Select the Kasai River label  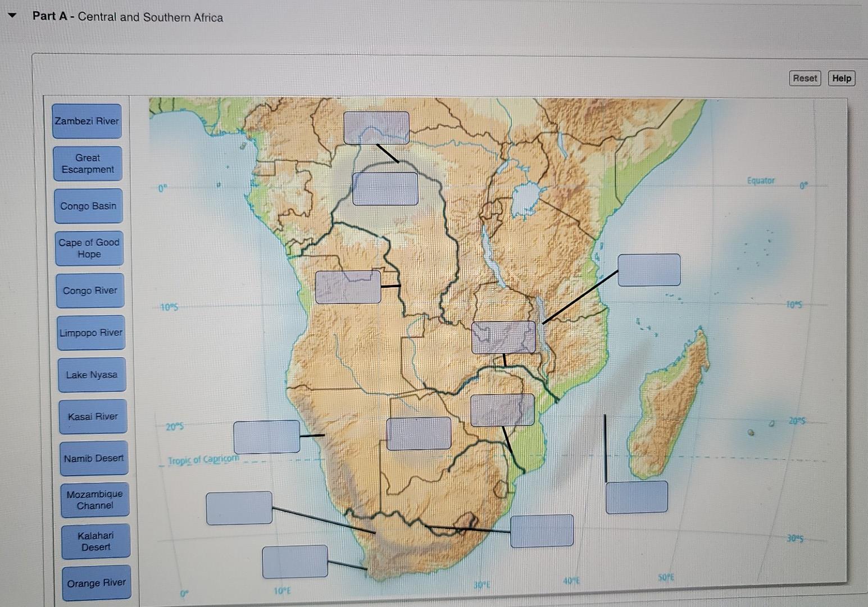click(93, 416)
